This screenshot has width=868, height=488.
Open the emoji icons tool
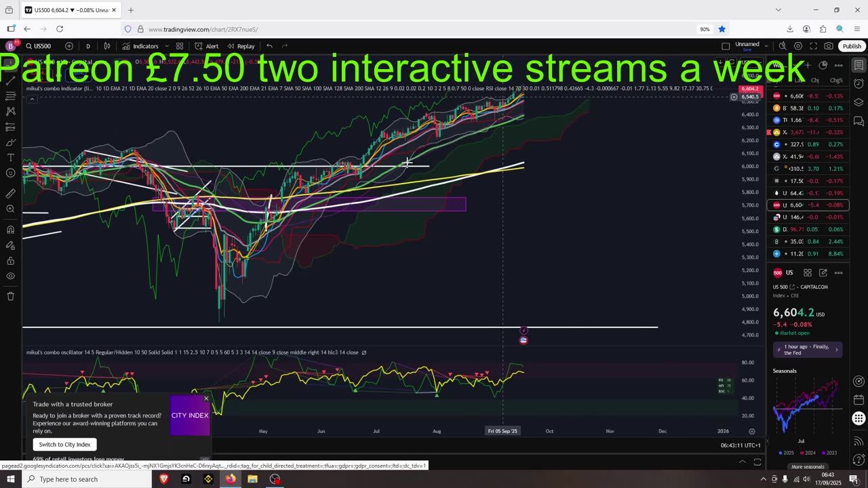pyautogui.click(x=10, y=173)
